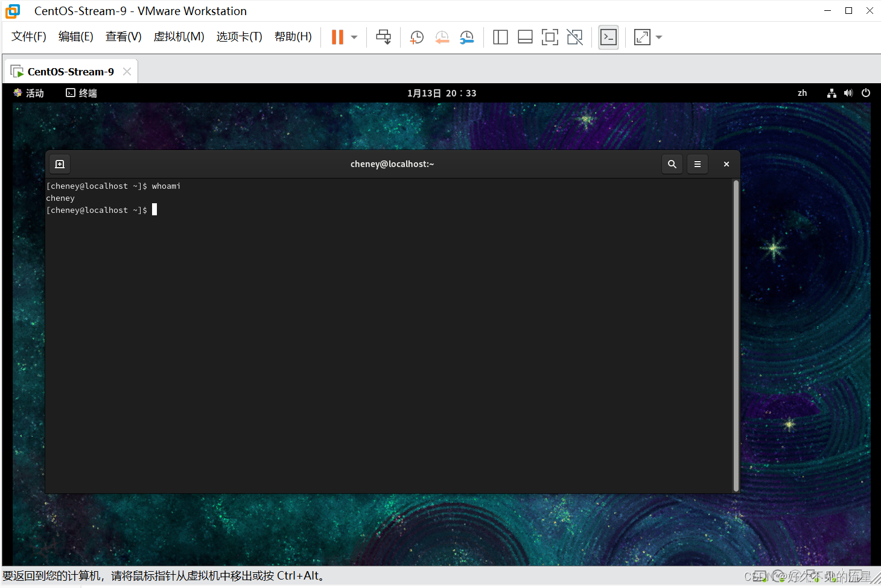Close the cheney@localhost terminal window

[x=727, y=164]
